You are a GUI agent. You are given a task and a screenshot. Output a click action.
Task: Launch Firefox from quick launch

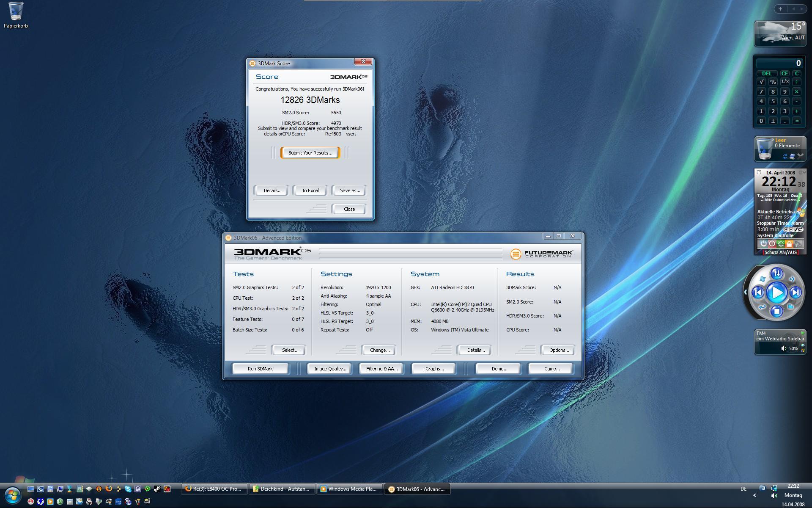[109, 489]
